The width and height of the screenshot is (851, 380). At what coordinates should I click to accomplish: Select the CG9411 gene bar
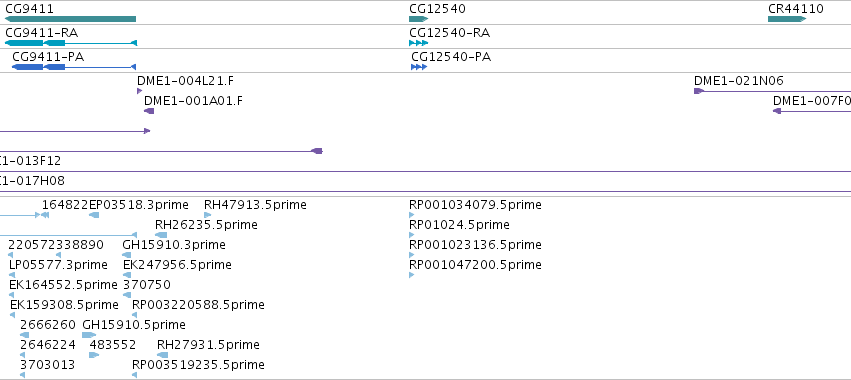tap(70, 19)
